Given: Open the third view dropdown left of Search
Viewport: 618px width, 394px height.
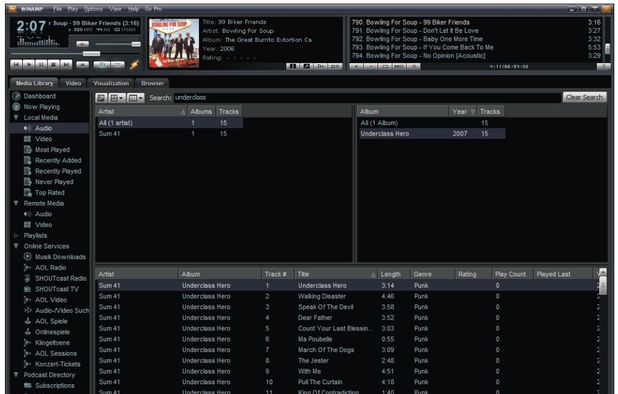Looking at the screenshot, I should (x=136, y=98).
